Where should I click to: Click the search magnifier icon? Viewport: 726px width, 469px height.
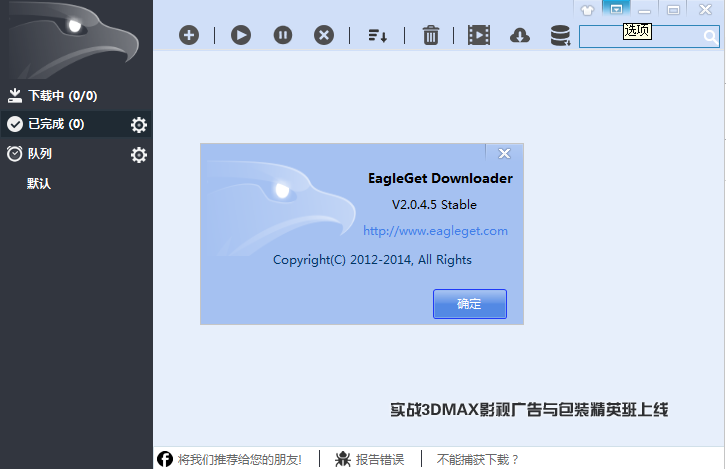pos(710,37)
